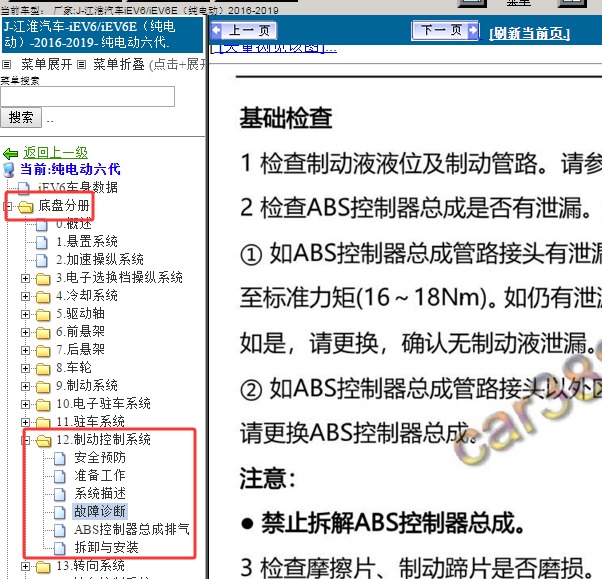The height and width of the screenshot is (579, 602).
Task: Click the green back arrow icon
Action: 11,154
